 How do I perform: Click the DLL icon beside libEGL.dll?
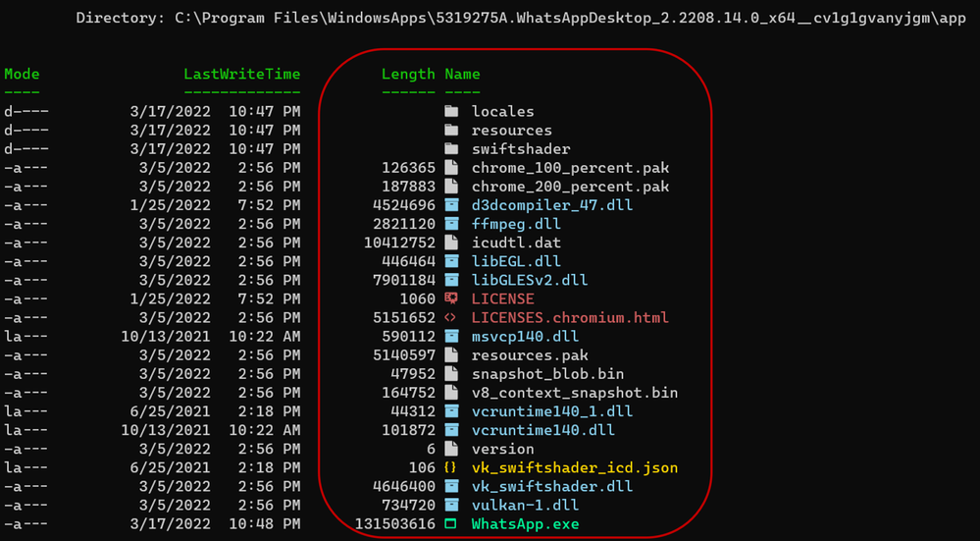coord(451,261)
